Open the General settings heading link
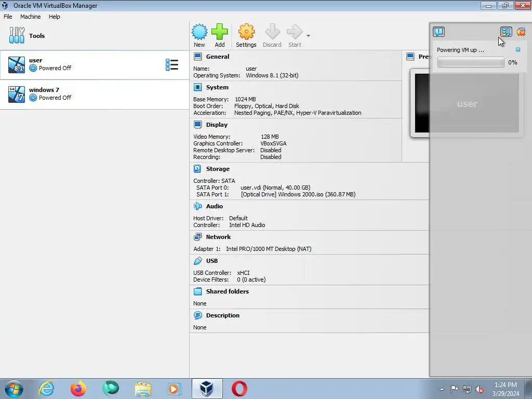532x399 pixels. coord(218,57)
